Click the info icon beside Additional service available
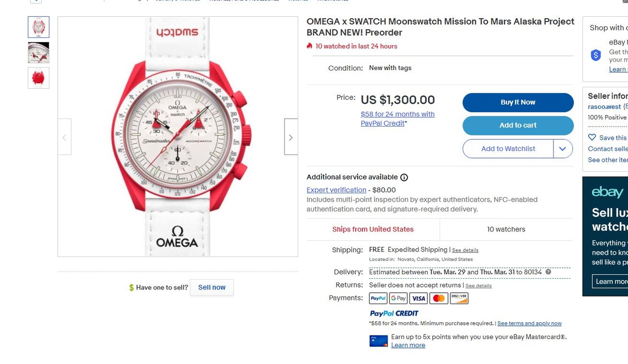Viewport: 628px width, 364px height. (404, 178)
